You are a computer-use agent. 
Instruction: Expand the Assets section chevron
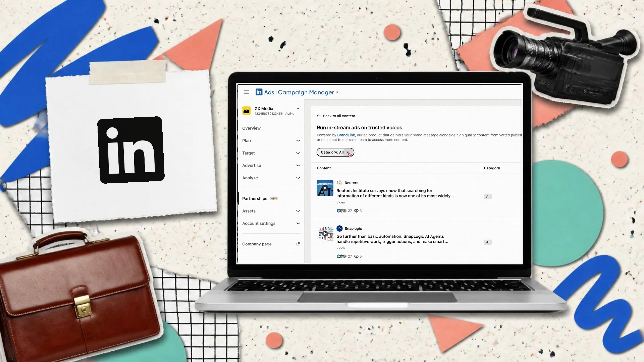(298, 211)
